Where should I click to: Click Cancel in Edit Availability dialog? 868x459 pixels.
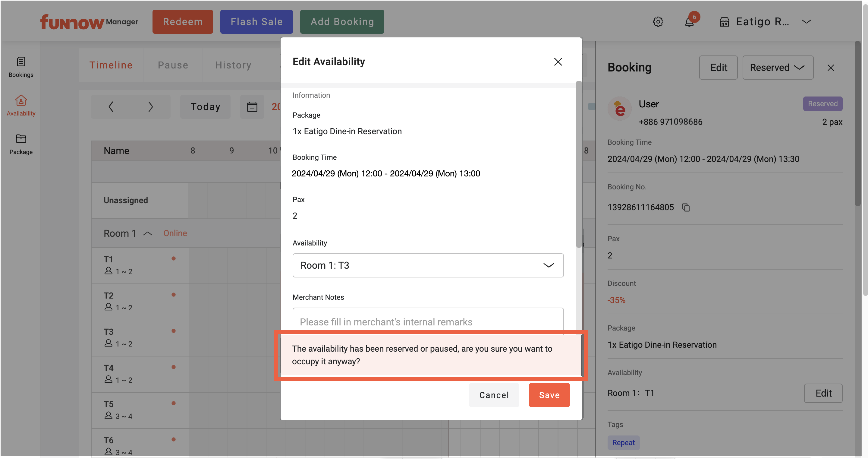point(494,395)
